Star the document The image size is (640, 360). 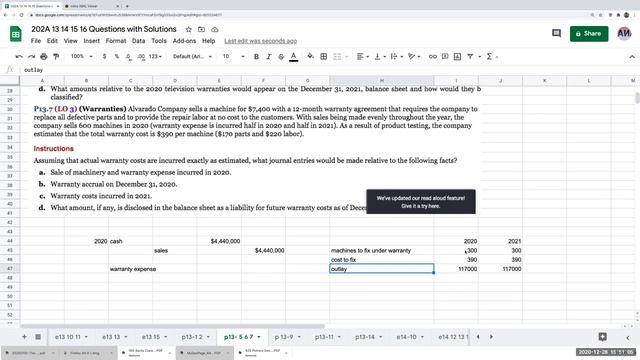(x=188, y=29)
